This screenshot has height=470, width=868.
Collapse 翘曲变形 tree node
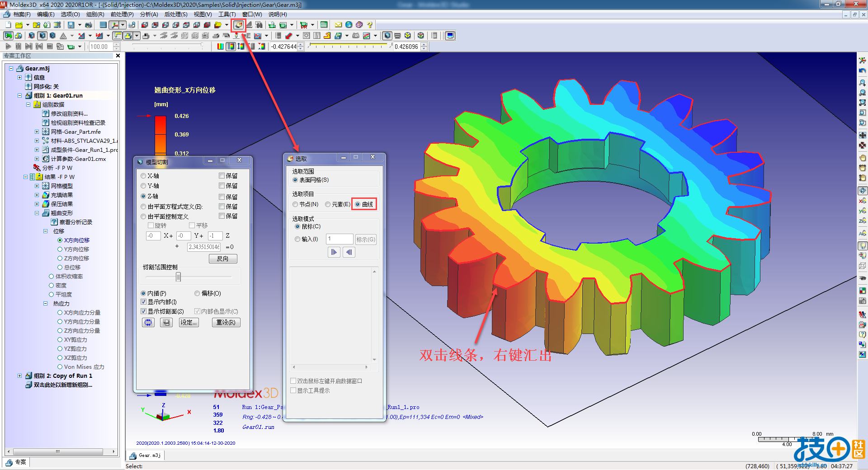pos(37,213)
